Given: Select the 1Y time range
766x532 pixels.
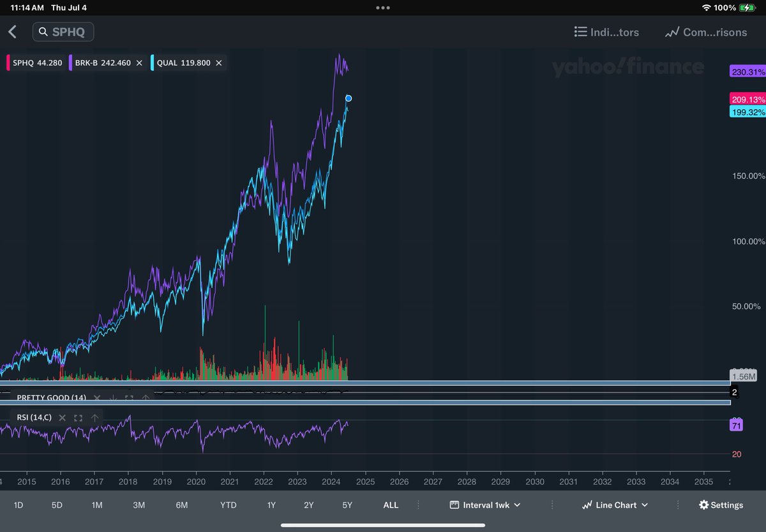Looking at the screenshot, I should pyautogui.click(x=271, y=505).
